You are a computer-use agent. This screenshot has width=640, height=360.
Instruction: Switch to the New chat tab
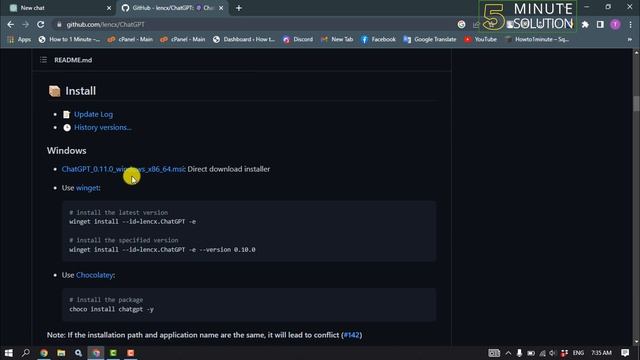58,8
